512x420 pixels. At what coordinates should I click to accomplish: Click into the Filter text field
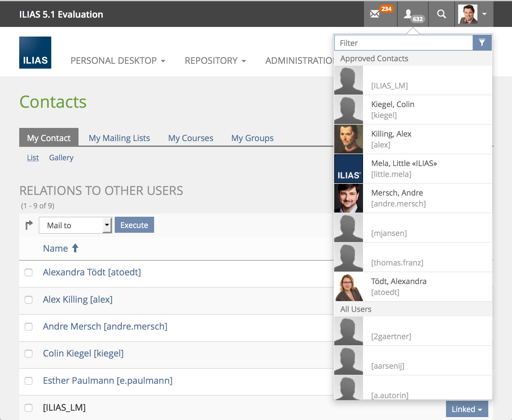pyautogui.click(x=403, y=43)
